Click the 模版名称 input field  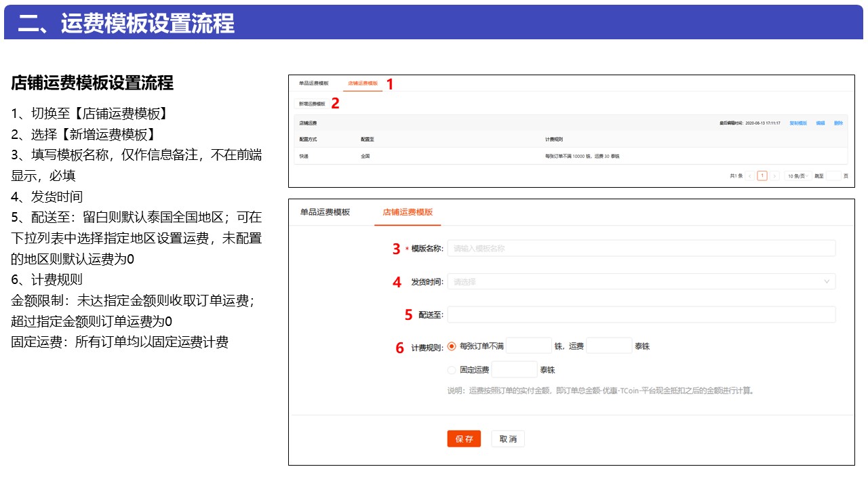click(641, 249)
